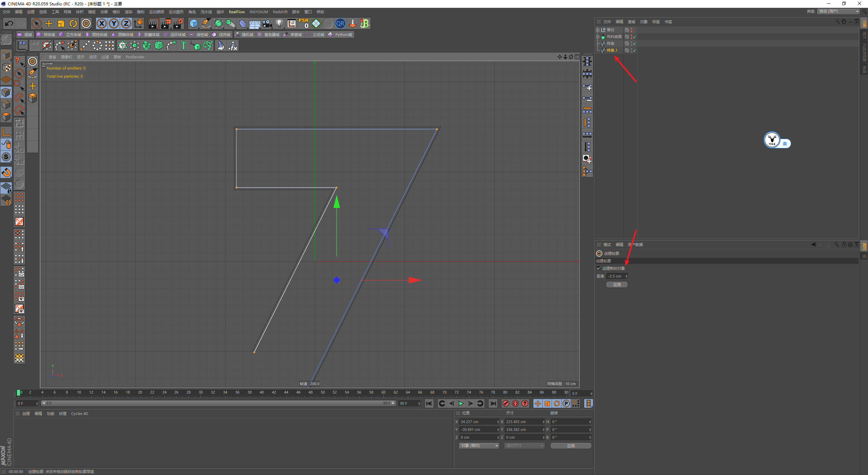Click 应用 button under 距离 field

(x=617, y=285)
